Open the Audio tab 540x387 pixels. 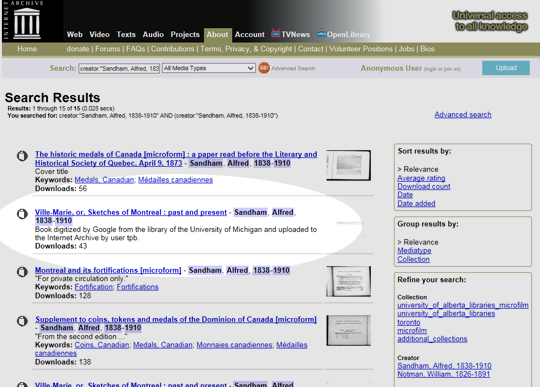point(153,34)
